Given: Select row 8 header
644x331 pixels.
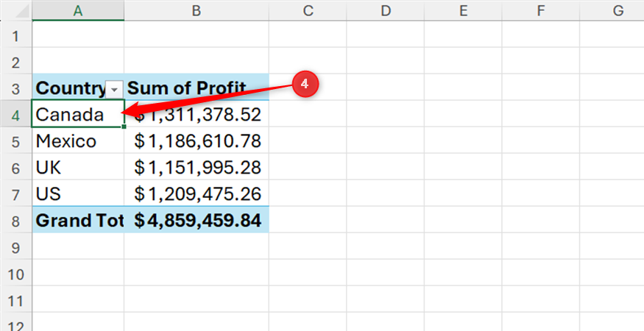Looking at the screenshot, I should pyautogui.click(x=15, y=219).
